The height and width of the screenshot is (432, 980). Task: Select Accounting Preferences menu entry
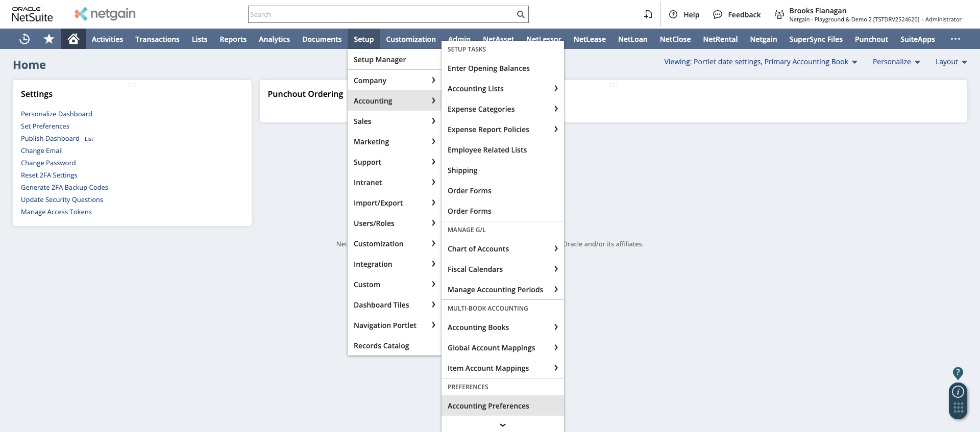[x=488, y=406]
